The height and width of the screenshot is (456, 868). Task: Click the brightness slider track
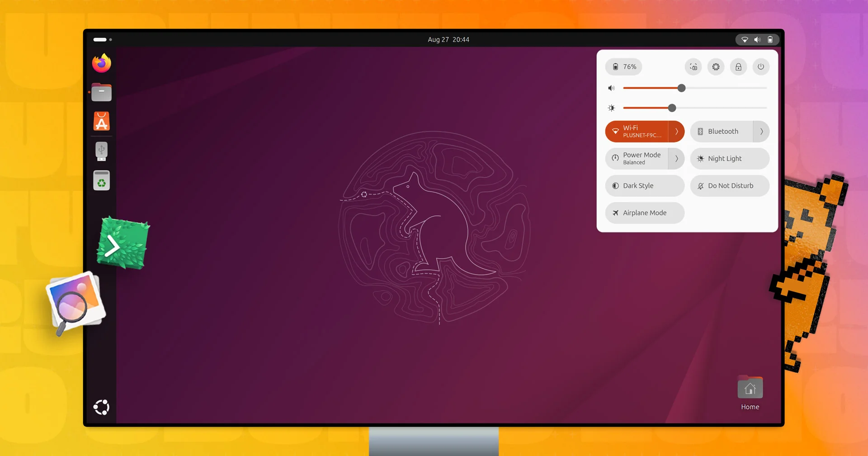point(695,108)
